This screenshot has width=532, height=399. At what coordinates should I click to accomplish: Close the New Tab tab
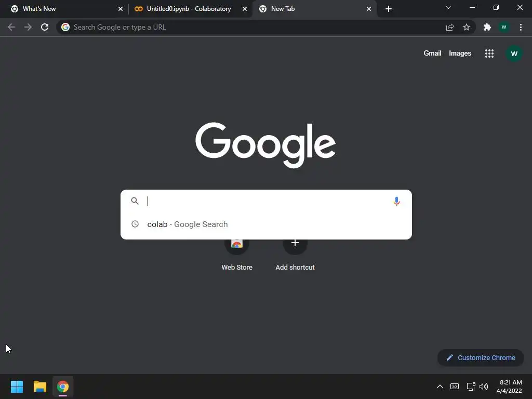click(x=369, y=9)
